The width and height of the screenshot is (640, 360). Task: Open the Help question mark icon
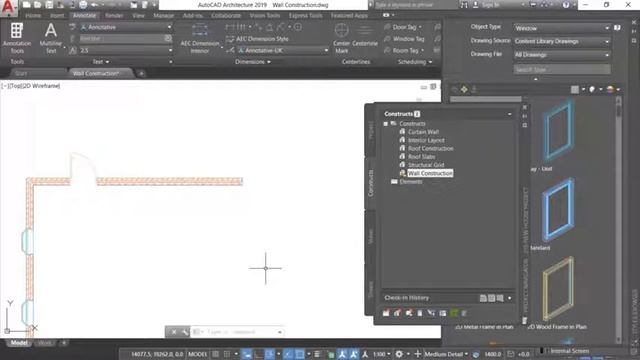tap(566, 5)
